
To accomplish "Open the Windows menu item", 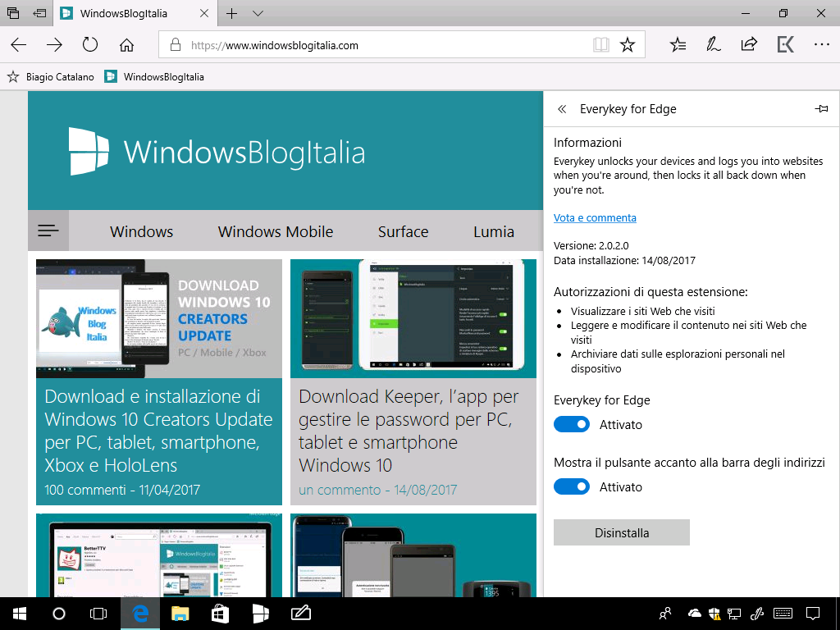I will (141, 231).
